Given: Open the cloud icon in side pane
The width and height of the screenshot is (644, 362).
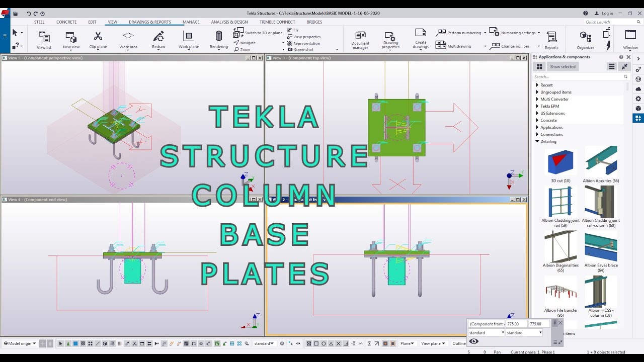Looking at the screenshot, I should pos(638,89).
